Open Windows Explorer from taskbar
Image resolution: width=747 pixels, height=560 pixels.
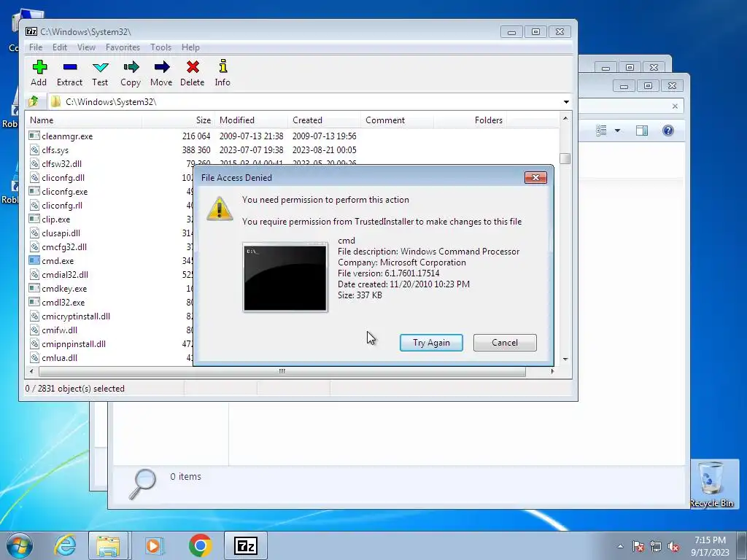(108, 545)
